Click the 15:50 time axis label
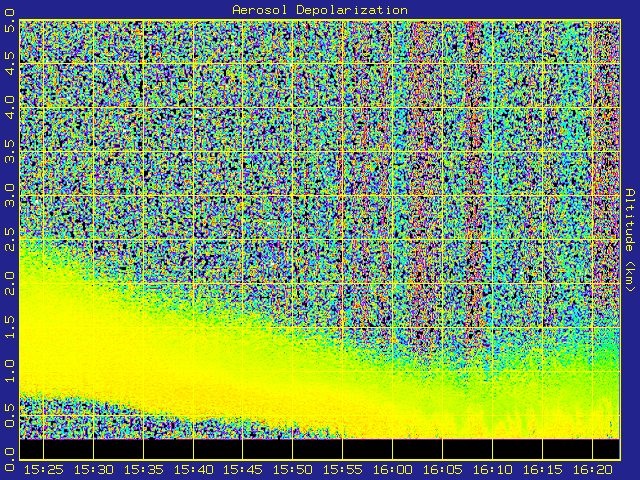The width and height of the screenshot is (640, 480). 293,470
